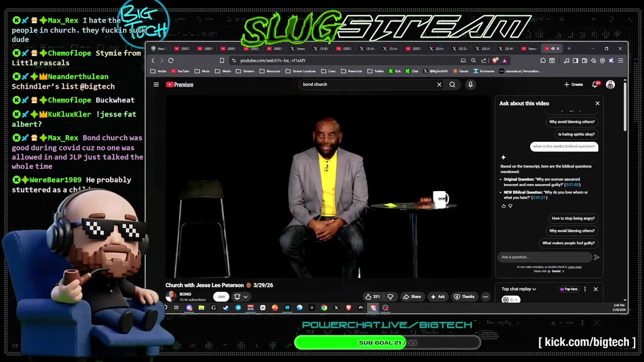Open the Brave Shields lion icon
The image size is (644, 362).
coord(496,60)
